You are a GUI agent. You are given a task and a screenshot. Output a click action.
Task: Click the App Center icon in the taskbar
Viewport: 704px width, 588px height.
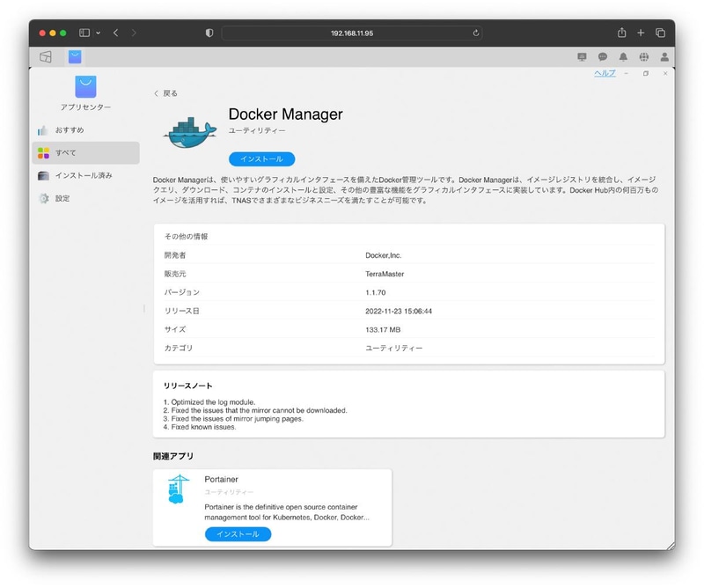coord(74,56)
